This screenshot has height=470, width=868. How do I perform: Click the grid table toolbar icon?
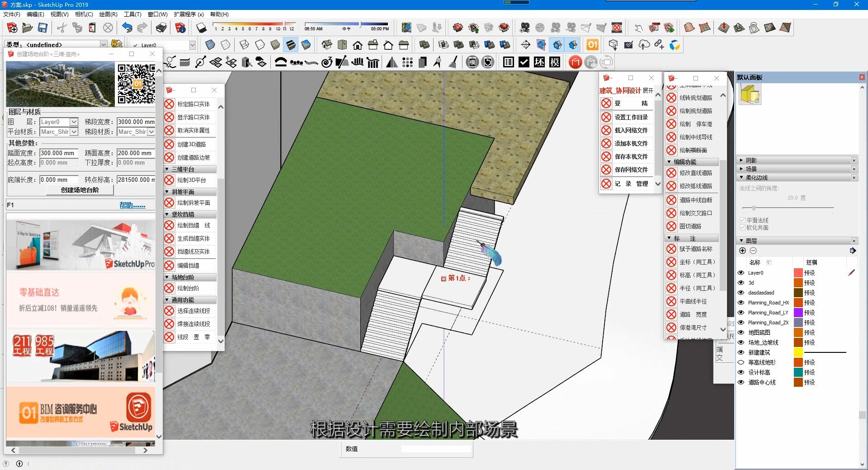(509, 62)
